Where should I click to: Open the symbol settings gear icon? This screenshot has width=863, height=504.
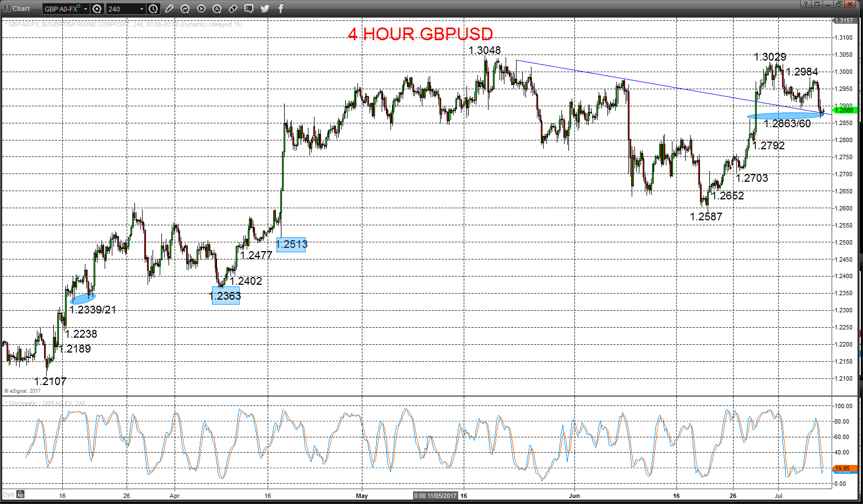[x=97, y=9]
